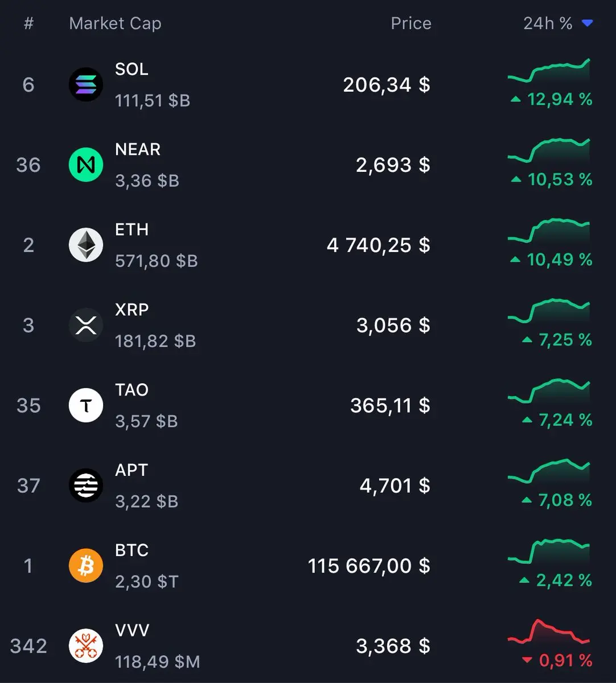Tap the striped APT coin logo
Viewport: 616px width, 683px height.
[86, 486]
